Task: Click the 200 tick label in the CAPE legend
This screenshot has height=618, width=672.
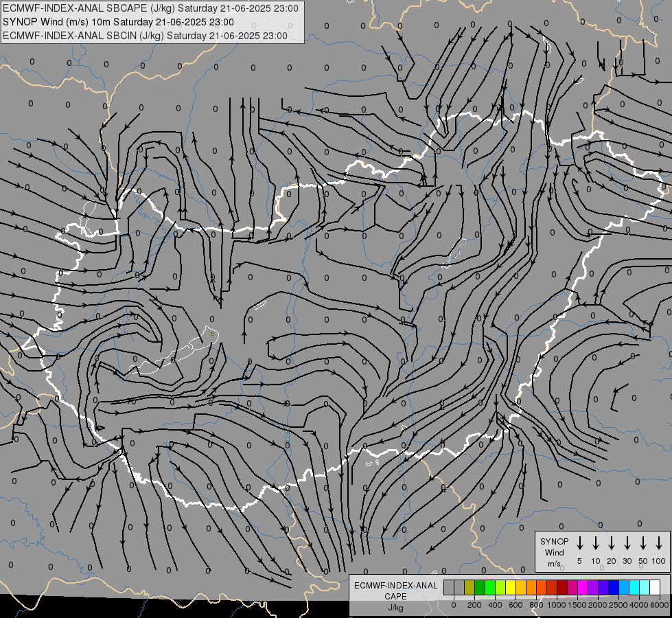Action: click(x=474, y=605)
